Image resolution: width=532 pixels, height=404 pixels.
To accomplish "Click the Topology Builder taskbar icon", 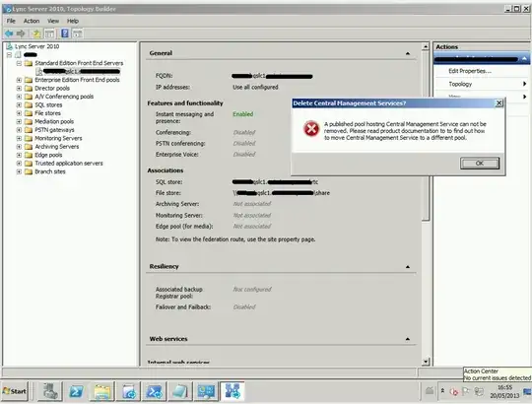I will [233, 391].
